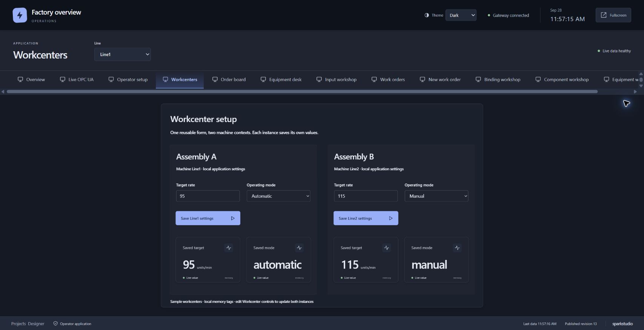Go to the Order board tab
The height and width of the screenshot is (330, 644).
point(229,79)
